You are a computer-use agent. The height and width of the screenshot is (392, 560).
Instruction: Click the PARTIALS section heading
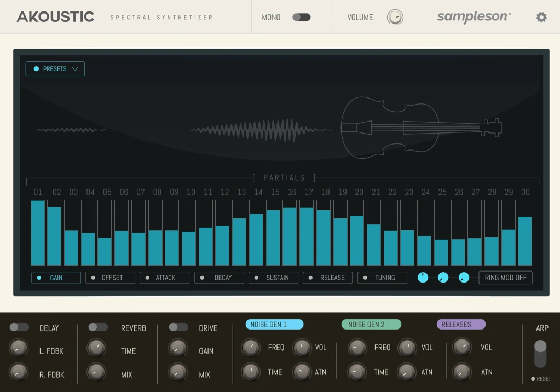tap(284, 177)
